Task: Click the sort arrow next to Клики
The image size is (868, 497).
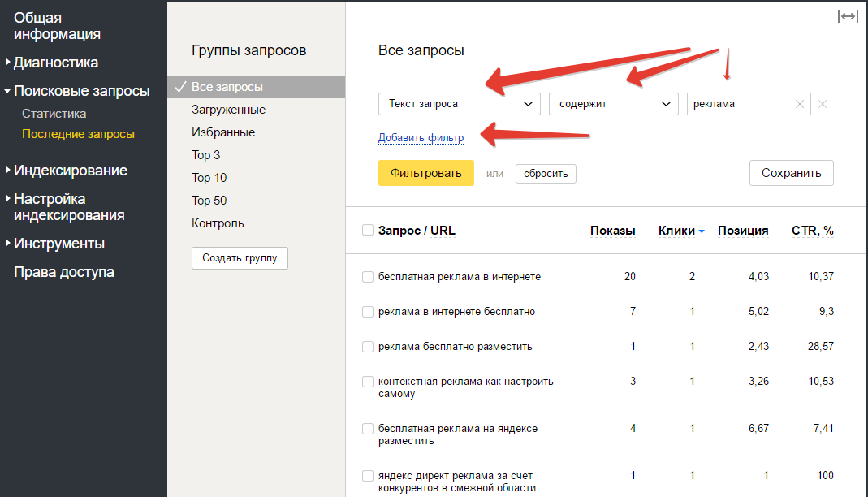Action: [702, 231]
